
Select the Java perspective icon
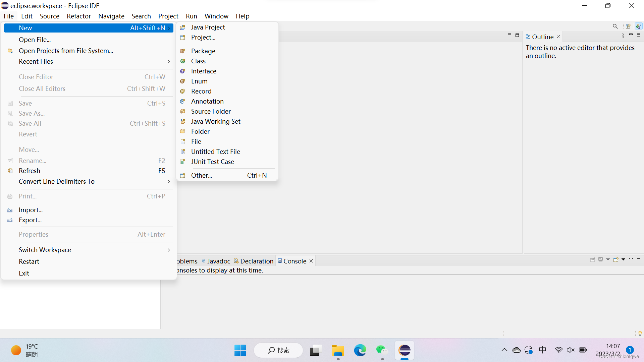pyautogui.click(x=638, y=26)
